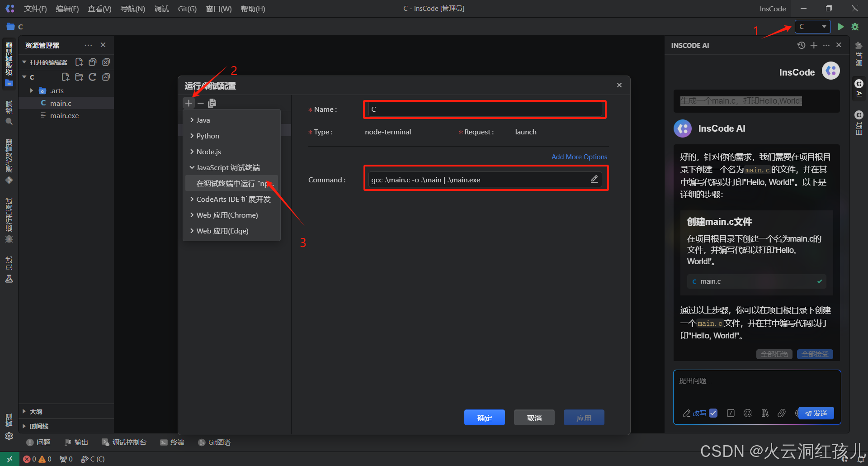
Task: Run the project with the green play icon
Action: pyautogui.click(x=840, y=27)
